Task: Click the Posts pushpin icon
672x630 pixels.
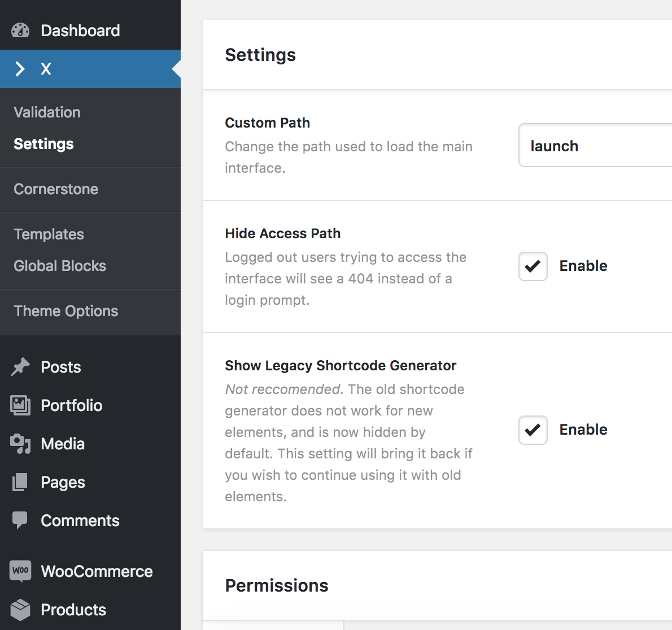Action: [x=20, y=367]
